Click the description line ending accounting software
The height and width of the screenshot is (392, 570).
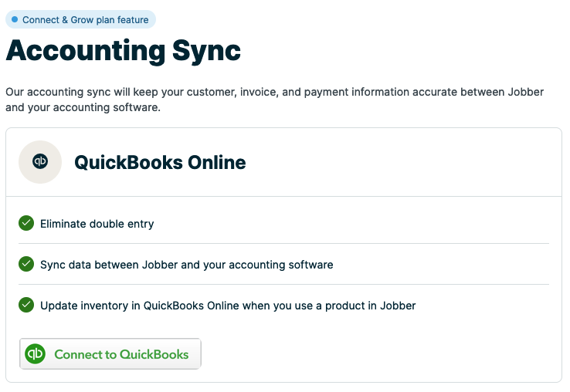click(x=83, y=107)
